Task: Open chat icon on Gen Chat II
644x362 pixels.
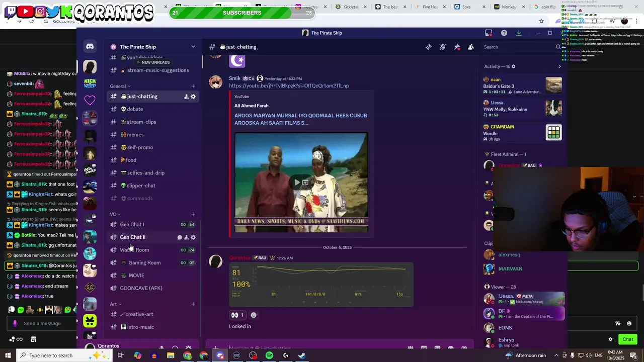Action: [x=180, y=237]
